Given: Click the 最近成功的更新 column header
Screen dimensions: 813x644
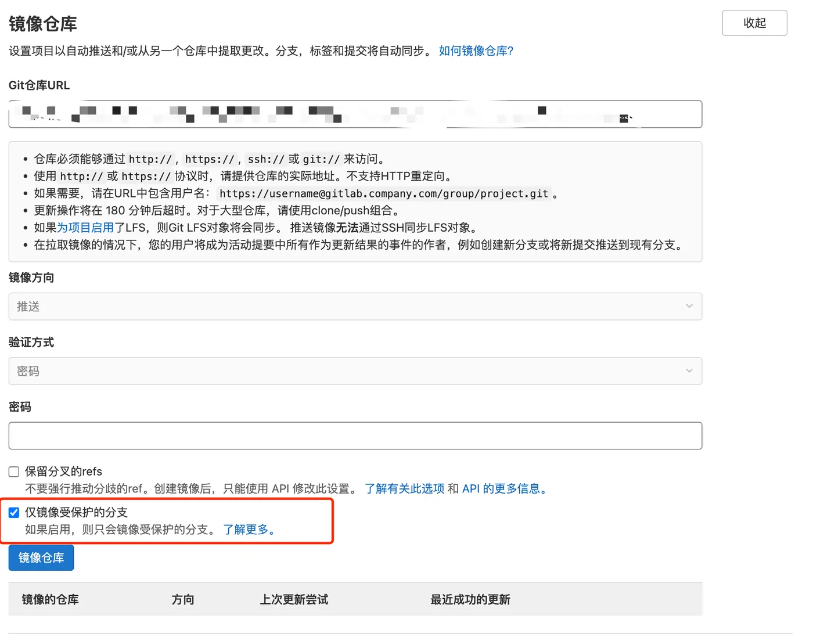Looking at the screenshot, I should click(470, 599).
